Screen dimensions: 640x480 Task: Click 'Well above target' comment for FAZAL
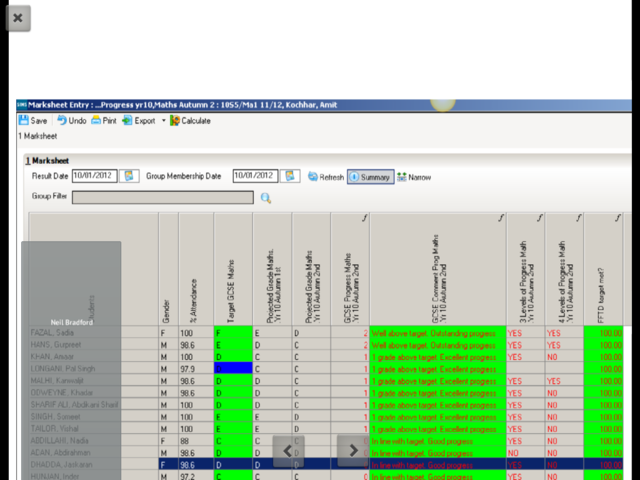[438, 333]
